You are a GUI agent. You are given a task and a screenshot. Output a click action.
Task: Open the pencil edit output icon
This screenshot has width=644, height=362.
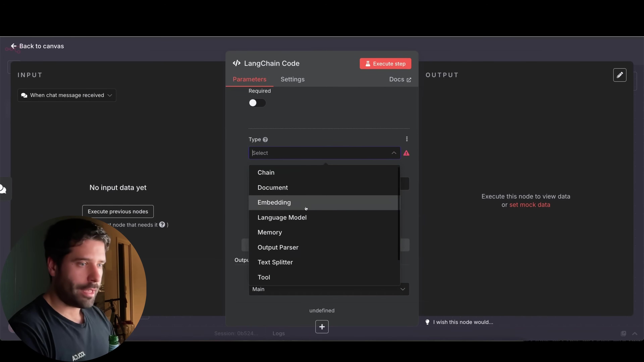click(x=620, y=75)
